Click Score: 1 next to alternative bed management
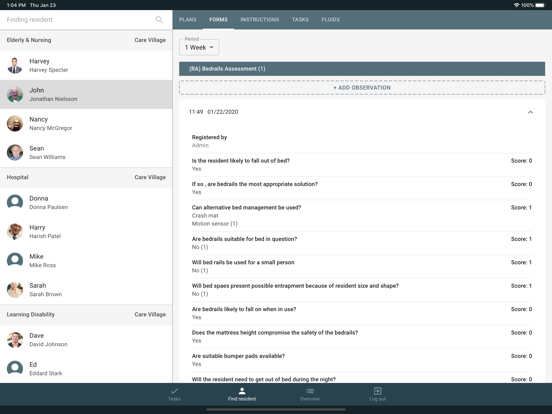This screenshot has height=414, width=552. point(521,207)
